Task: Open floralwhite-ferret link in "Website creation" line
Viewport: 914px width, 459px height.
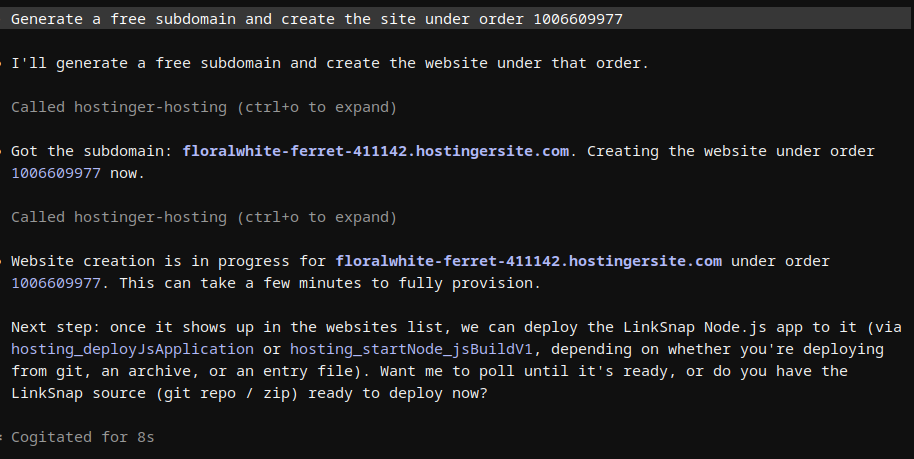Action: [x=529, y=261]
